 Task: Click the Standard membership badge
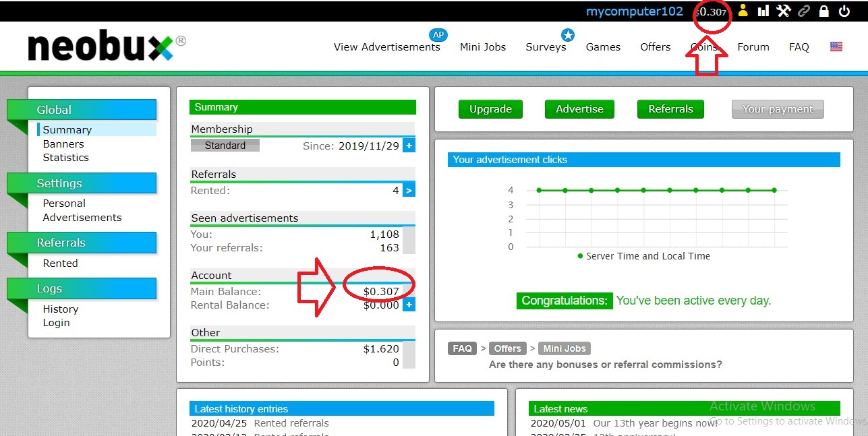225,146
